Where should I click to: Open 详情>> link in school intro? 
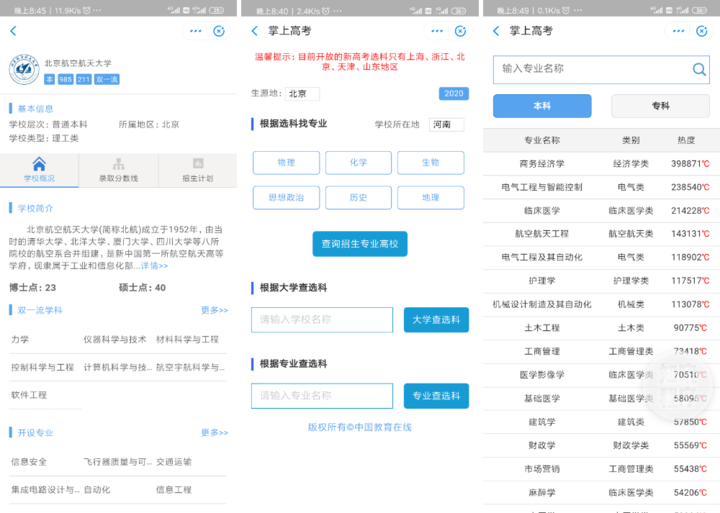pyautogui.click(x=154, y=265)
